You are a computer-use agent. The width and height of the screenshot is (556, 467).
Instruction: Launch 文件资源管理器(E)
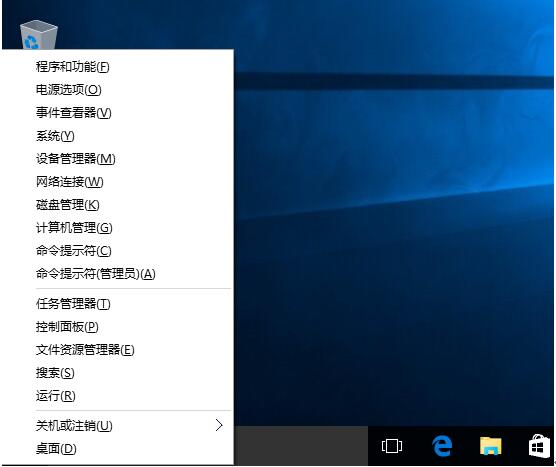pos(117,350)
